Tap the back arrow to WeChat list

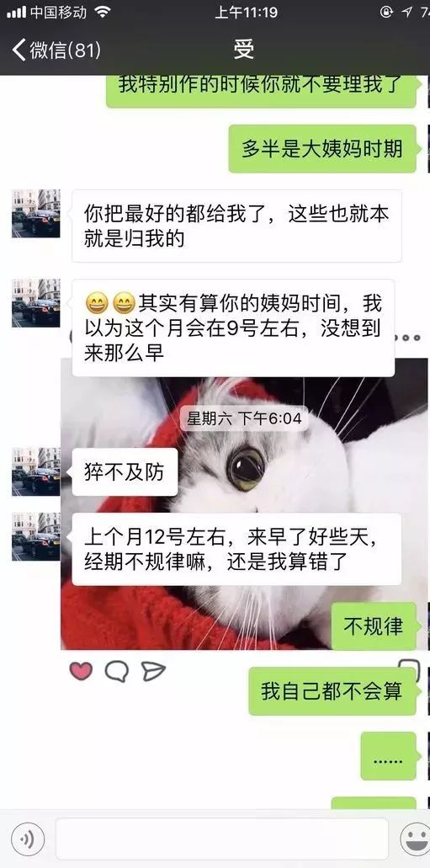(19, 50)
